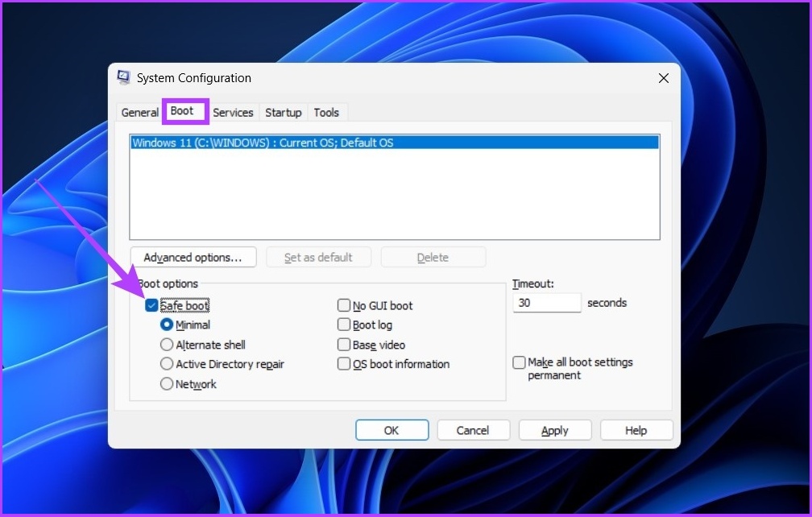This screenshot has width=812, height=517.
Task: Switch to the General tab
Action: coord(139,112)
